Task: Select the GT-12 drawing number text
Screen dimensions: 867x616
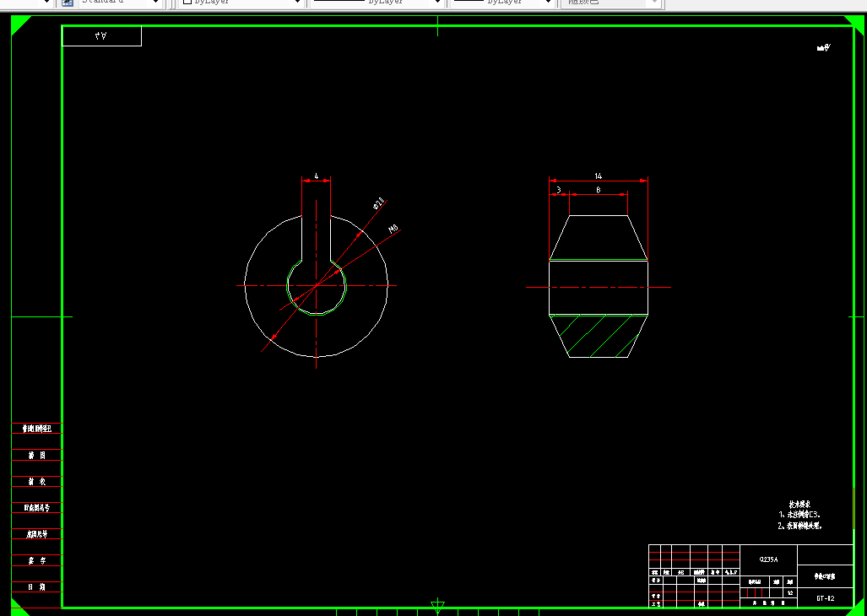Action: [825, 598]
